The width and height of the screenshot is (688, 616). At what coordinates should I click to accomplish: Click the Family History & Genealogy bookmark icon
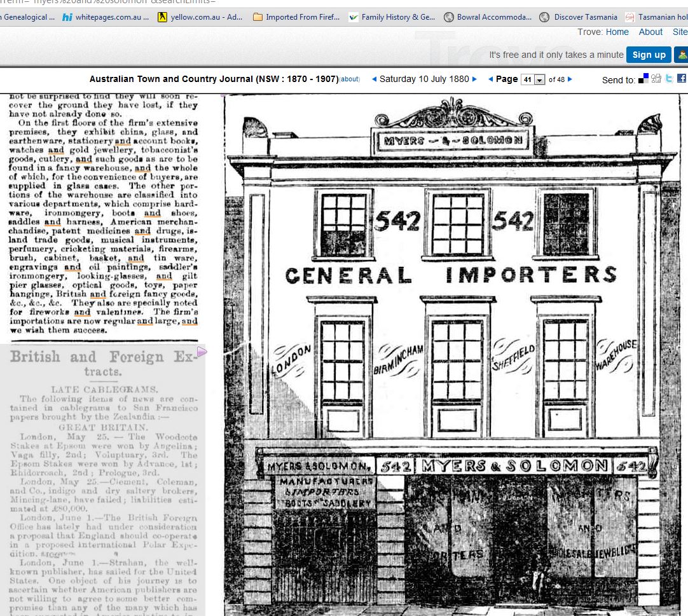(353, 17)
